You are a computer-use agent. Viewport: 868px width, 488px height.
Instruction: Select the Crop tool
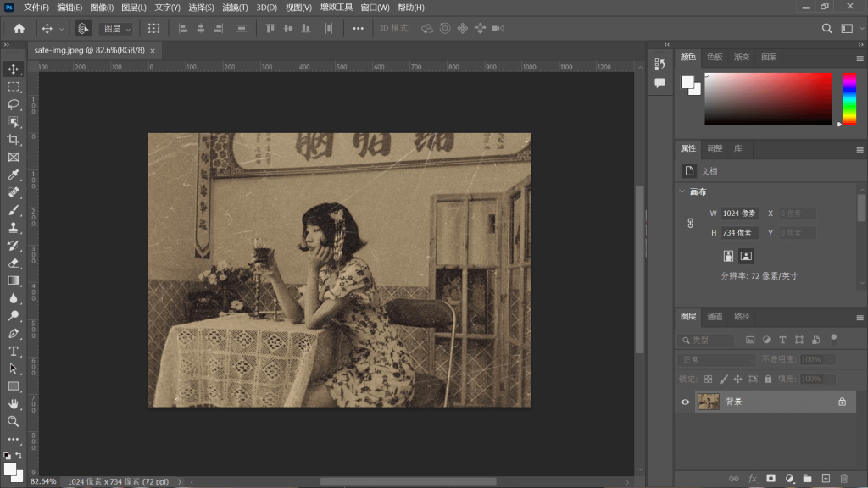(14, 140)
